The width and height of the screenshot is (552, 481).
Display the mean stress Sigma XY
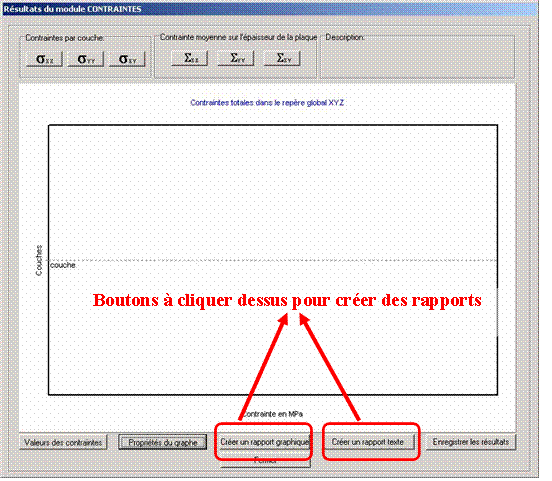(x=282, y=58)
